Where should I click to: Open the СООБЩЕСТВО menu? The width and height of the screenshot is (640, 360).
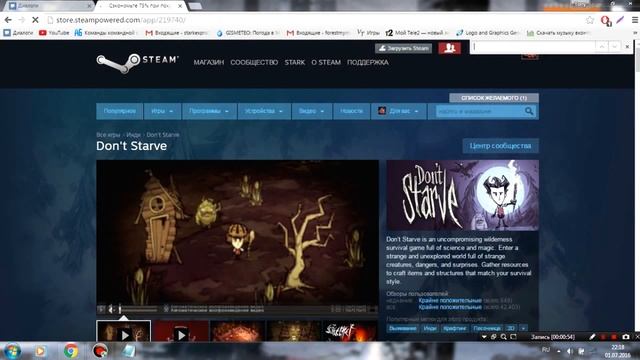tap(254, 62)
